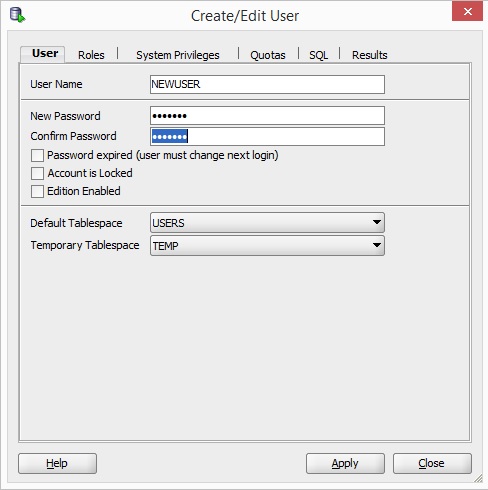View the SQL tab
488x490 pixels.
click(x=318, y=55)
